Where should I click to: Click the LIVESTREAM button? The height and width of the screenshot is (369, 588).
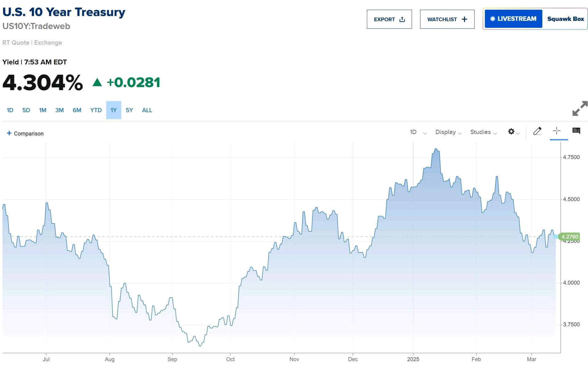[513, 19]
